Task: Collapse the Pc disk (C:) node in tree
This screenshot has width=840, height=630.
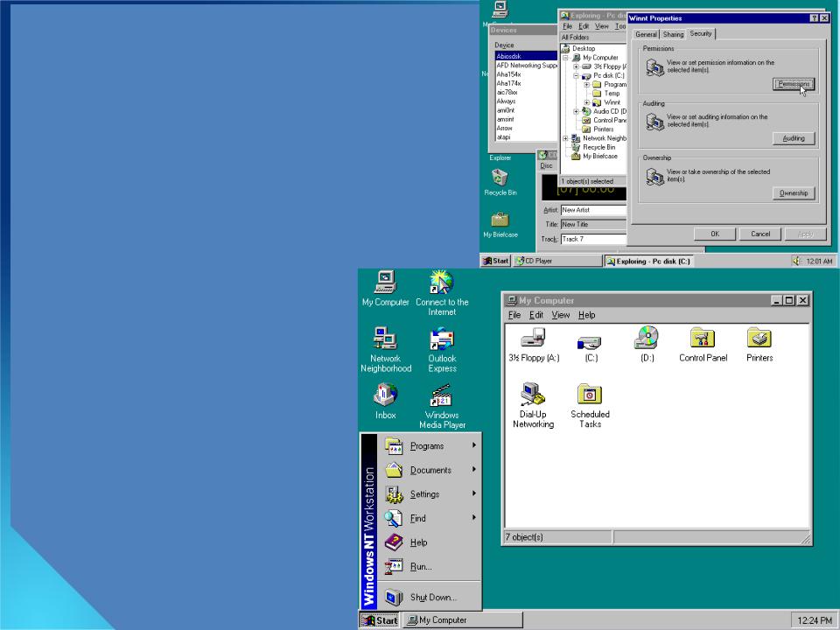Action: [x=576, y=75]
